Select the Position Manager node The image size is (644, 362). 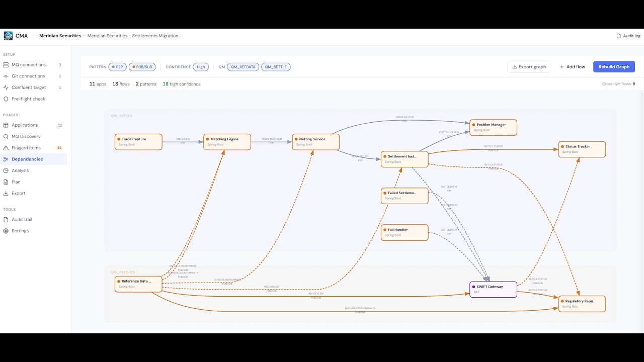493,127
